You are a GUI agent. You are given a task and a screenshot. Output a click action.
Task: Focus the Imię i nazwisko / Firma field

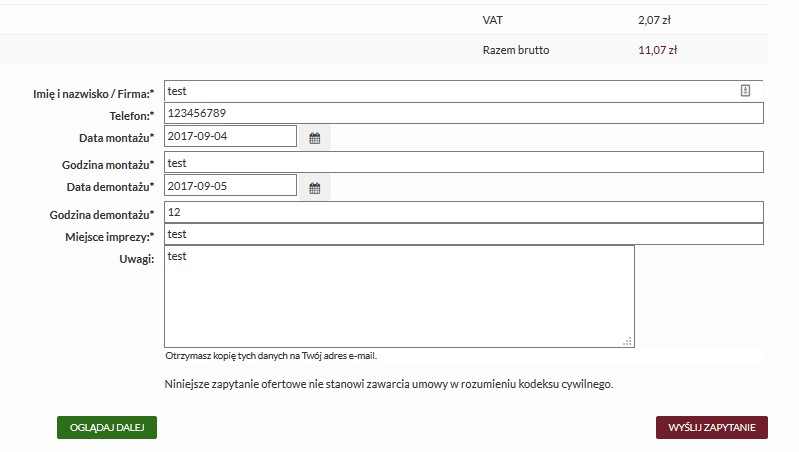(450, 91)
